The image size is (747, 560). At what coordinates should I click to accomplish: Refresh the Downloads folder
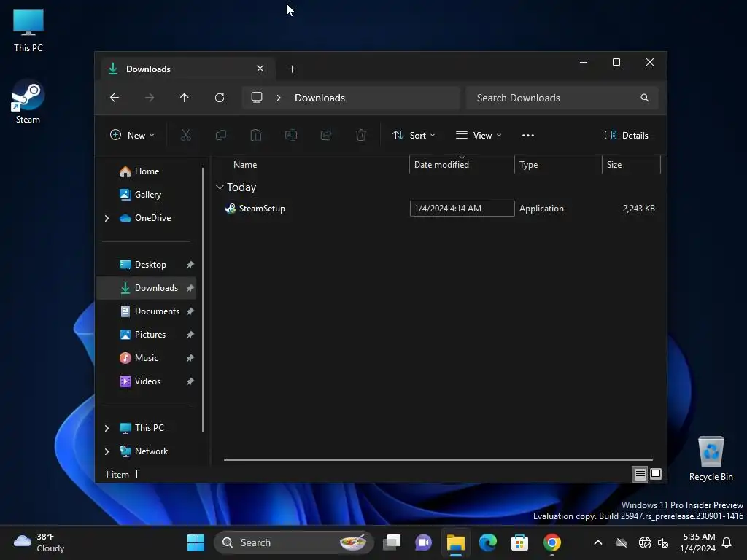pyautogui.click(x=219, y=98)
